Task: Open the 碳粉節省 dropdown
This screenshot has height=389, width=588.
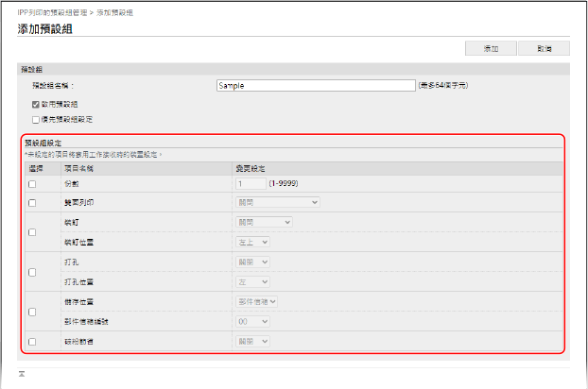Action: pos(252,341)
